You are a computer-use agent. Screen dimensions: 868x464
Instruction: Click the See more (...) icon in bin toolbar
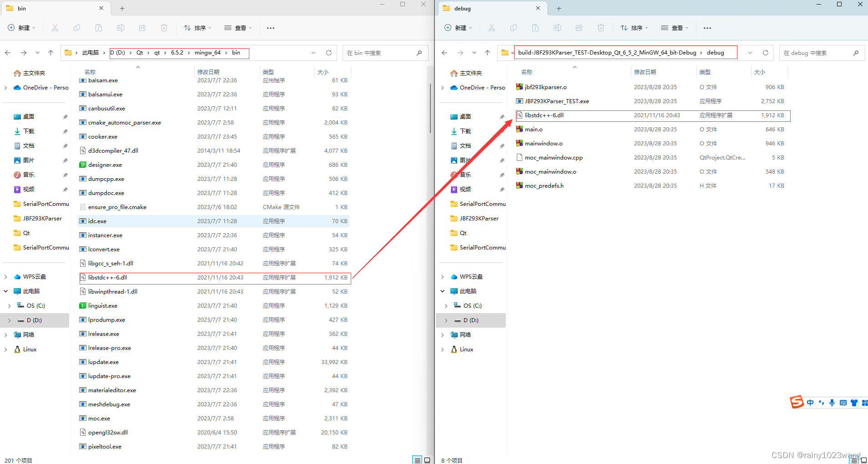tap(270, 28)
